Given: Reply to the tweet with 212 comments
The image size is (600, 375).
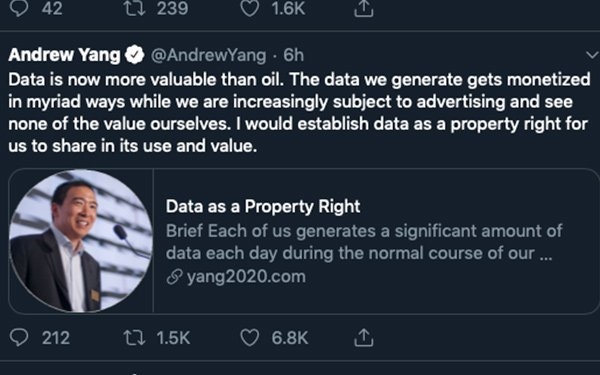Looking at the screenshot, I should click(x=19, y=338).
